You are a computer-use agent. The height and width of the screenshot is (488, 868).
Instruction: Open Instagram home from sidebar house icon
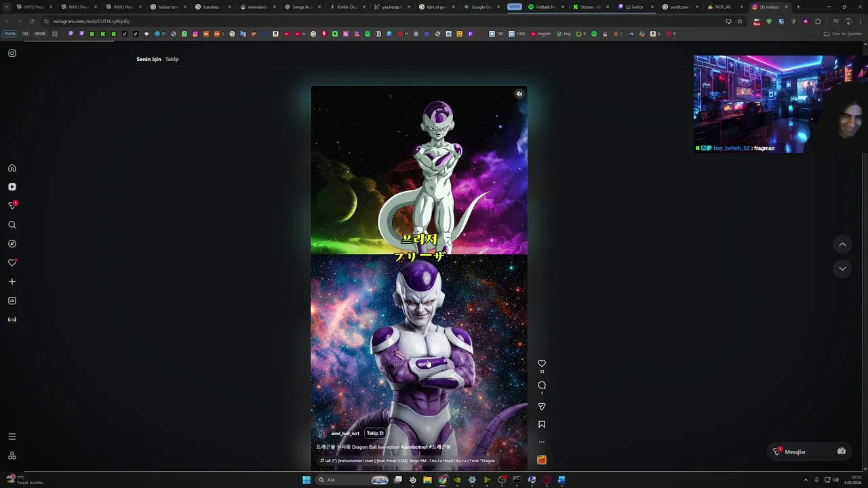(x=12, y=168)
